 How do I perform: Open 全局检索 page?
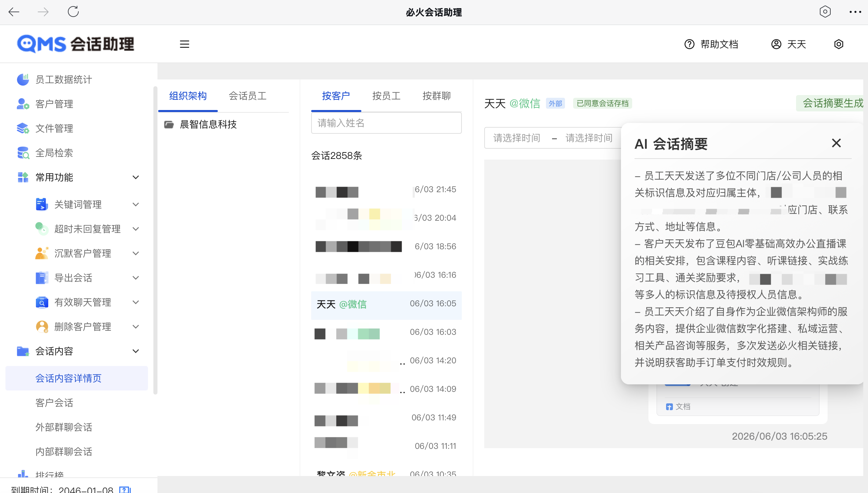pos(54,153)
